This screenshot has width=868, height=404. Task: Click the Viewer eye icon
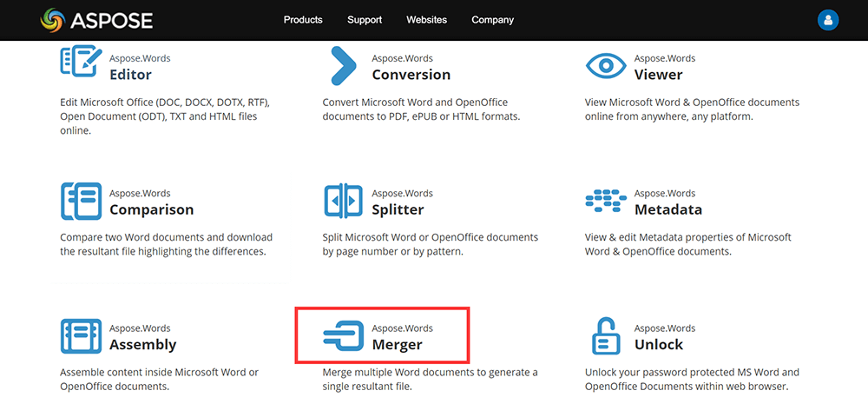(606, 66)
